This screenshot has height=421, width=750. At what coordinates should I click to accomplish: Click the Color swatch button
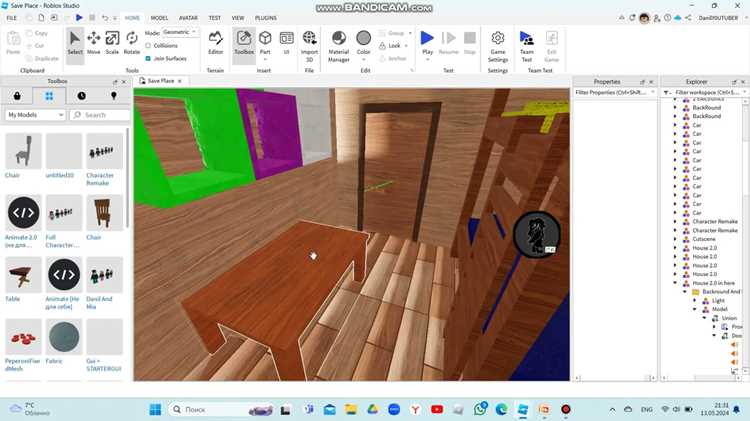(x=364, y=38)
